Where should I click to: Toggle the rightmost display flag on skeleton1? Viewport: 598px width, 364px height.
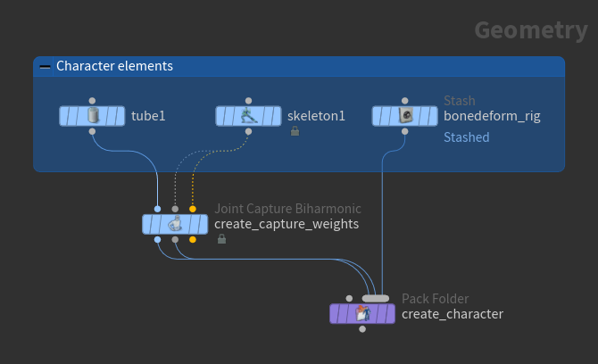tap(277, 116)
